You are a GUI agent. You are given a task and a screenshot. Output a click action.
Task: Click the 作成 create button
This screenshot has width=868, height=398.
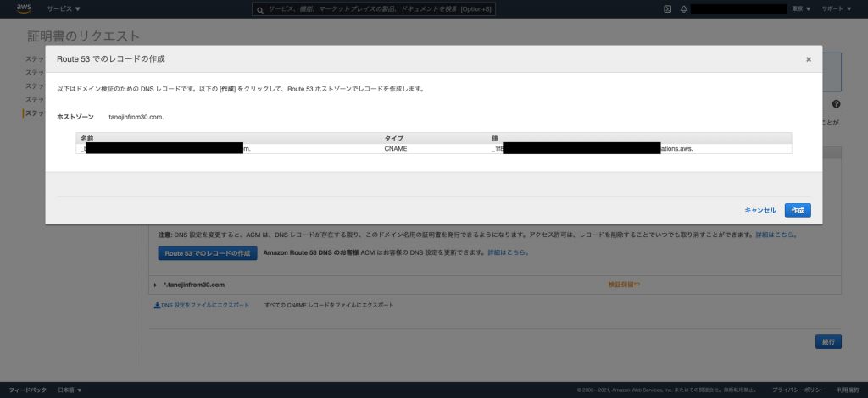[x=798, y=211]
